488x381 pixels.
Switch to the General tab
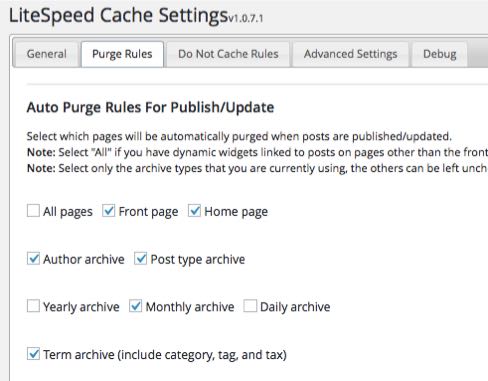click(x=47, y=54)
